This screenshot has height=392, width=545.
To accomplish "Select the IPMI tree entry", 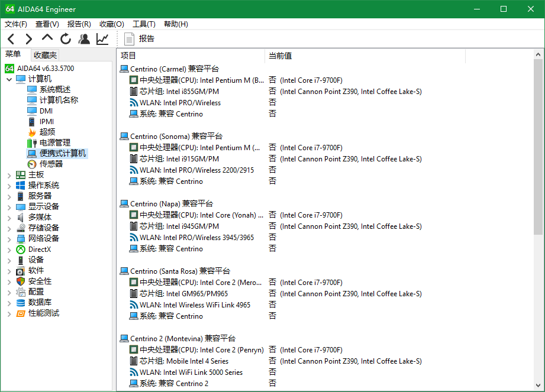I will point(47,122).
